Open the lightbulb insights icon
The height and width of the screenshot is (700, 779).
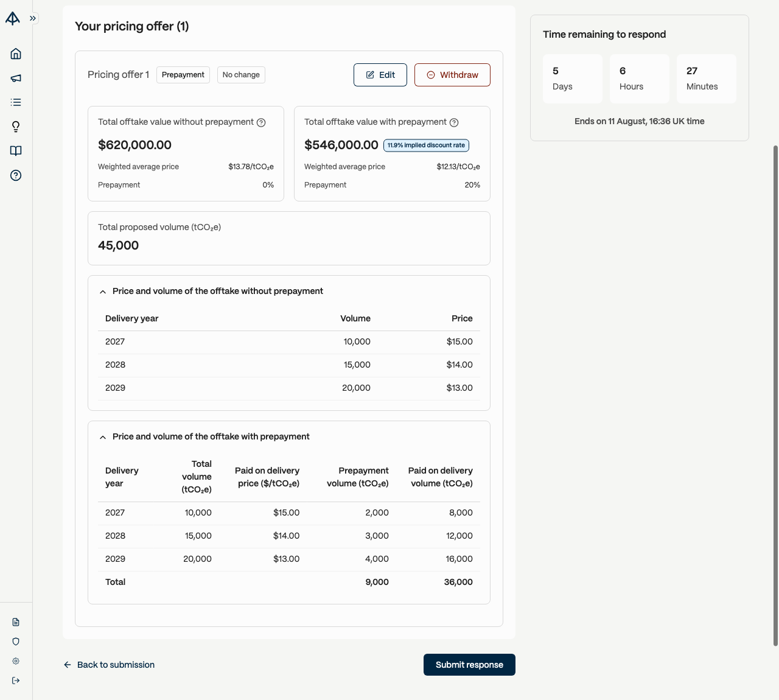click(x=16, y=127)
